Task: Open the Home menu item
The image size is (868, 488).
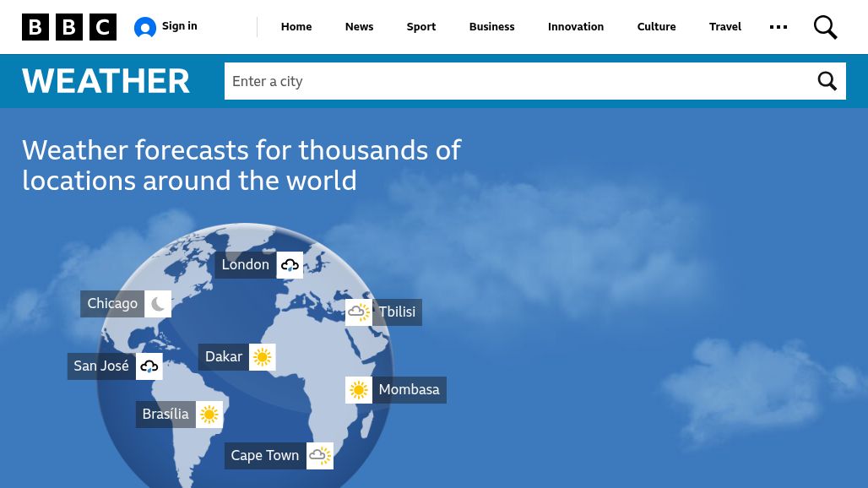Action: [296, 27]
